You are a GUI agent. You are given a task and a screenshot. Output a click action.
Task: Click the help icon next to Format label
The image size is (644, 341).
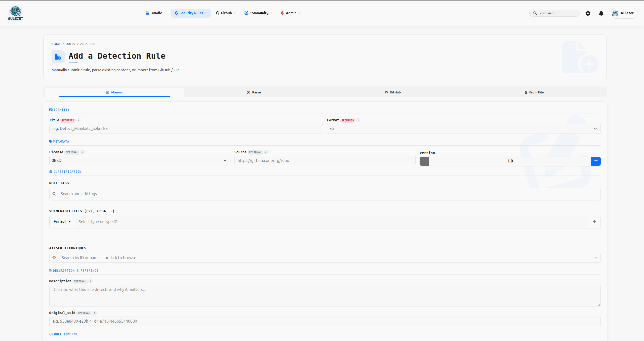point(358,120)
